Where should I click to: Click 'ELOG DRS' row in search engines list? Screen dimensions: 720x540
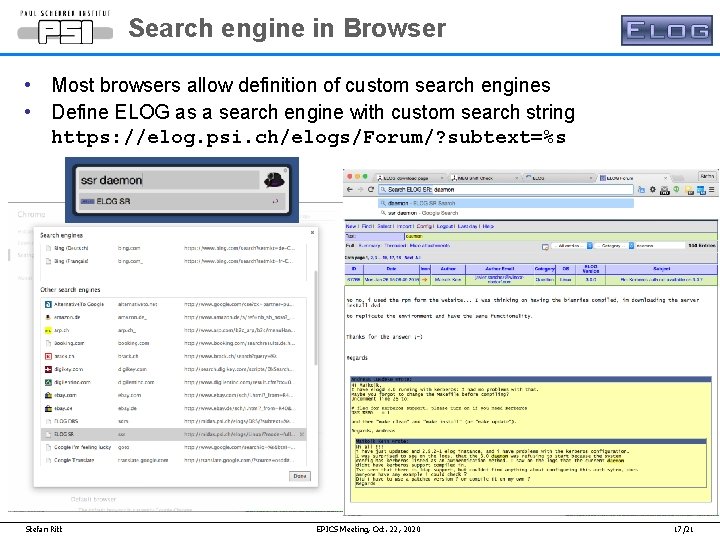(174, 421)
